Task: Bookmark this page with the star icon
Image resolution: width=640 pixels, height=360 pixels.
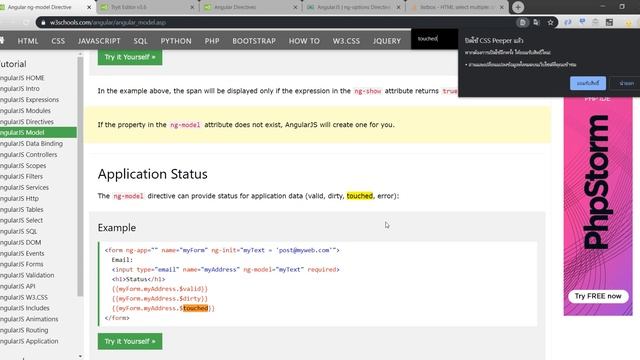Action: [550, 22]
